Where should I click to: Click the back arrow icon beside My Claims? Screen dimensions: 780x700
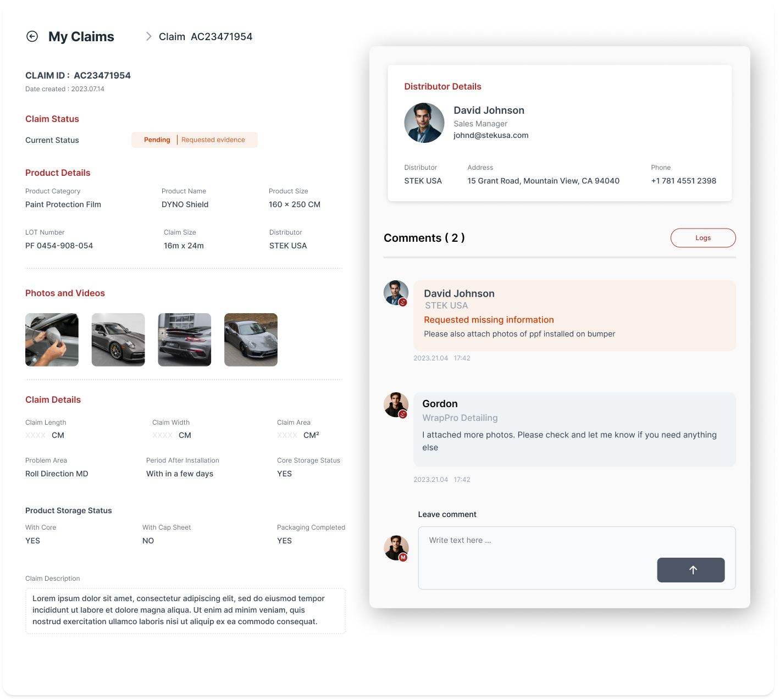pyautogui.click(x=32, y=36)
